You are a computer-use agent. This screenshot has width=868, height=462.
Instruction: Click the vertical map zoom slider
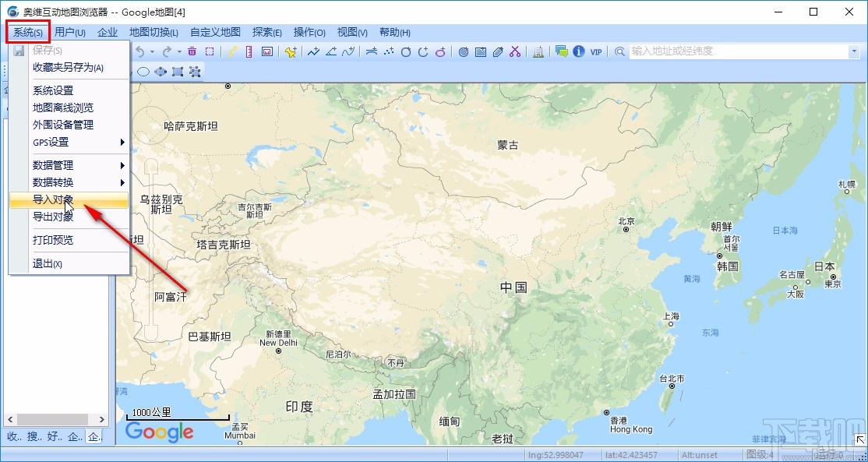pos(151,249)
